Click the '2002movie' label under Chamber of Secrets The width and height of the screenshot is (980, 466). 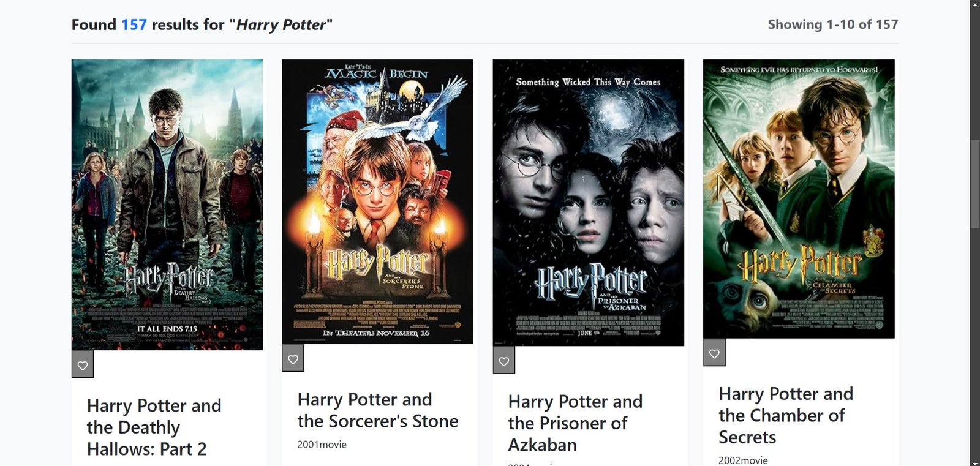743,460
